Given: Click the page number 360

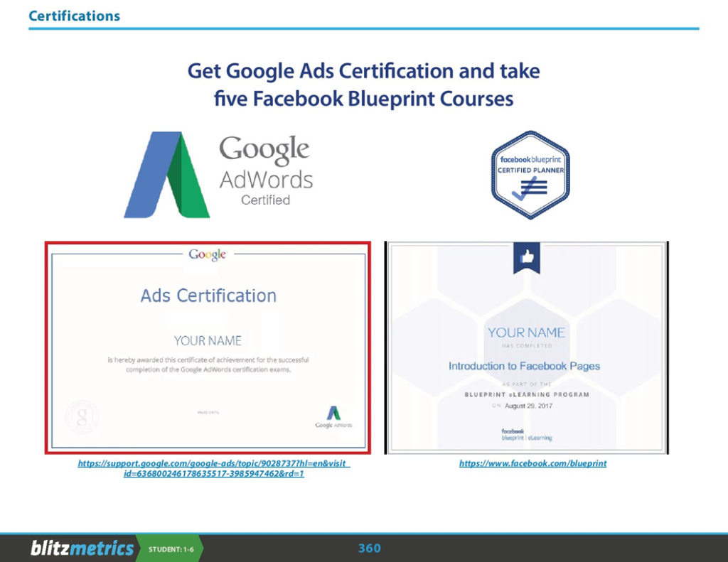Looking at the screenshot, I should click(x=369, y=549).
